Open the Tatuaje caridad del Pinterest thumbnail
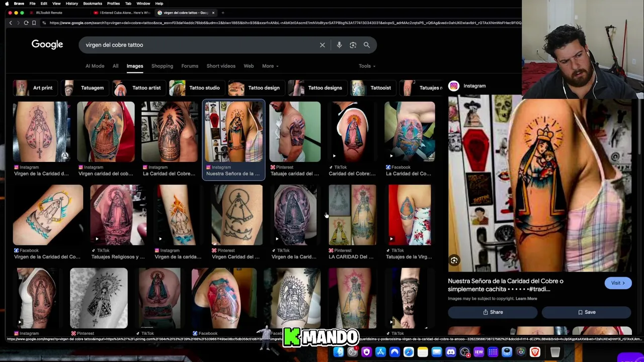644x362 pixels. 295,132
